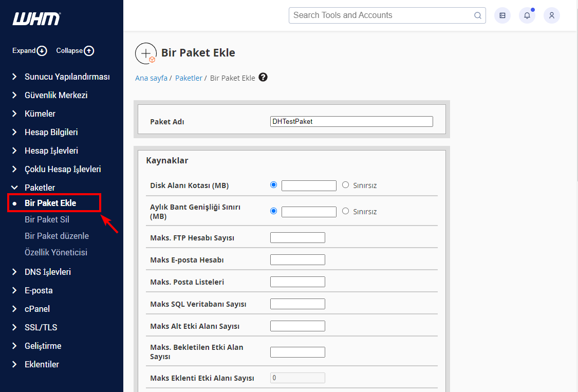
Task: Focus the Maks. FTP Hesabı Sayısı field
Action: click(x=297, y=238)
